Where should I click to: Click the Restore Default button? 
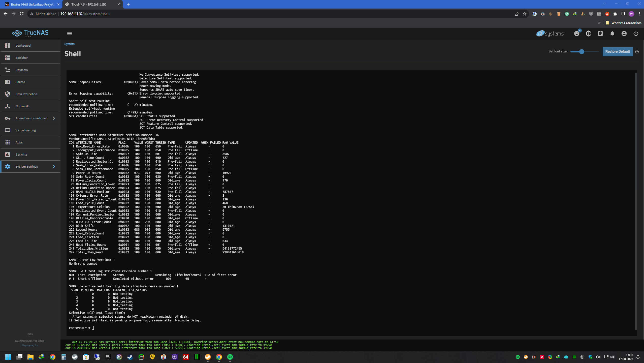point(618,52)
